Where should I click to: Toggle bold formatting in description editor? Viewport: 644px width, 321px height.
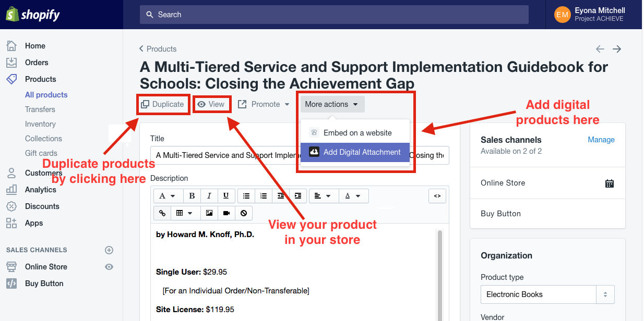[192, 196]
